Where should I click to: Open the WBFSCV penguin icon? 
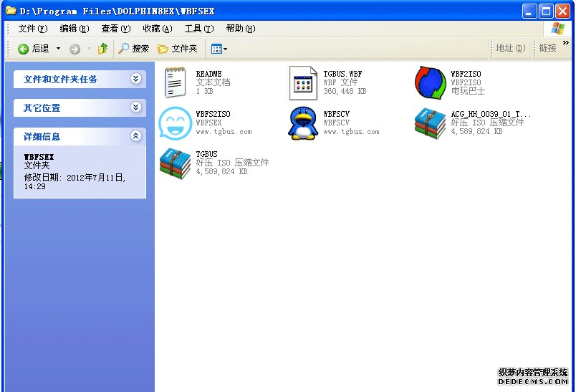303,123
